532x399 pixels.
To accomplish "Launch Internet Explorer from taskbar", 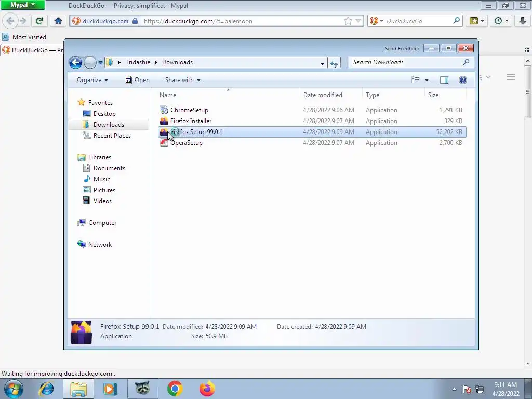I will coord(46,389).
